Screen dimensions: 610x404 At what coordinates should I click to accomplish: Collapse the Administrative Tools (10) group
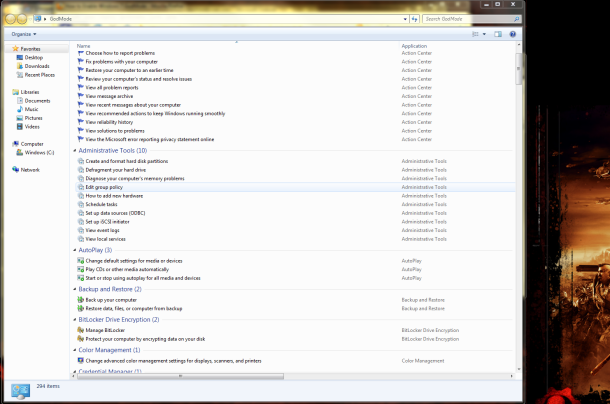coord(75,151)
